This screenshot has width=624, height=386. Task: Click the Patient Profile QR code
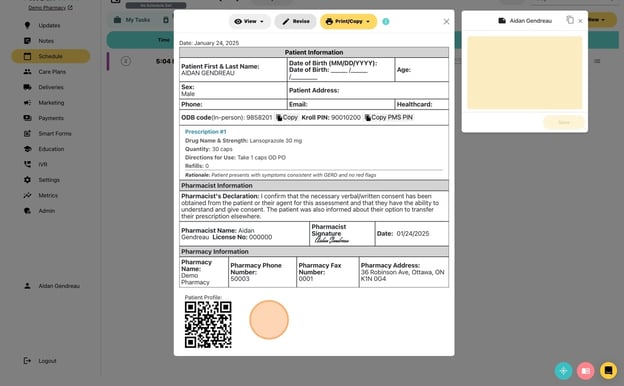[208, 324]
